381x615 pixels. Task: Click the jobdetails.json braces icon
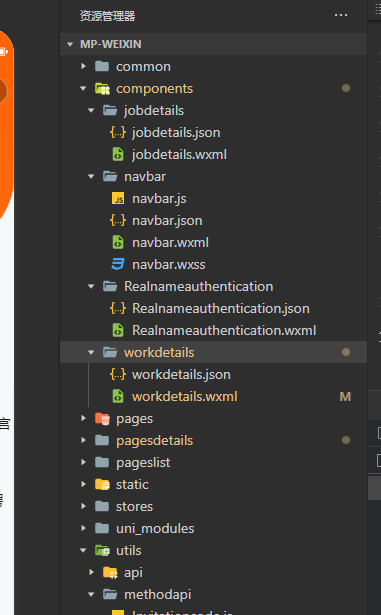pos(118,133)
